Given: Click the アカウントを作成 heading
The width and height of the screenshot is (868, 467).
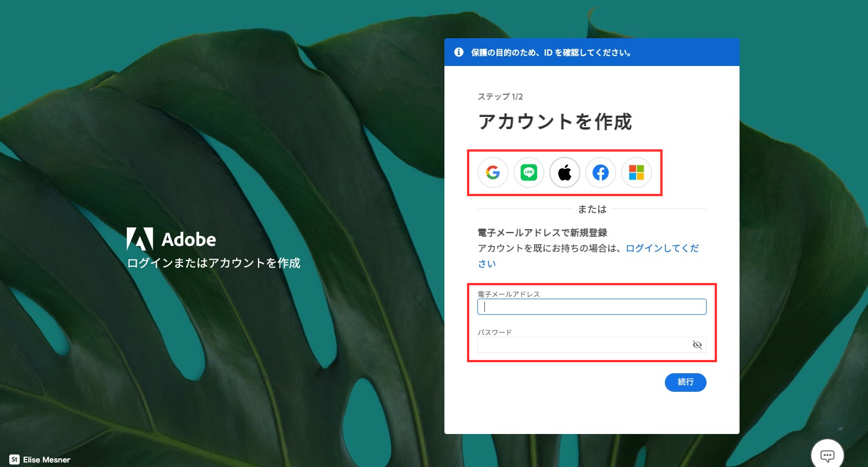Looking at the screenshot, I should pos(555,122).
